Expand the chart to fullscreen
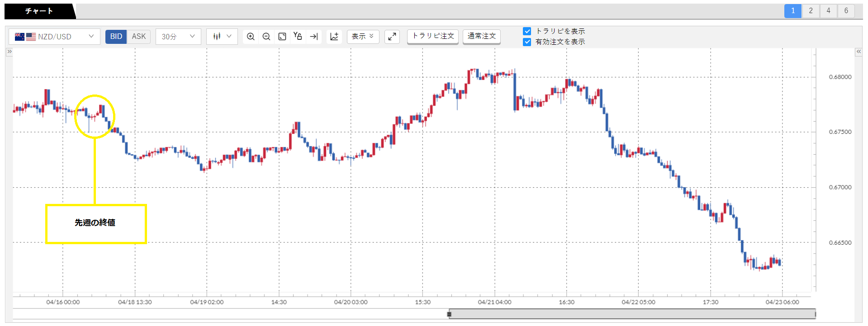The image size is (868, 326). (392, 37)
